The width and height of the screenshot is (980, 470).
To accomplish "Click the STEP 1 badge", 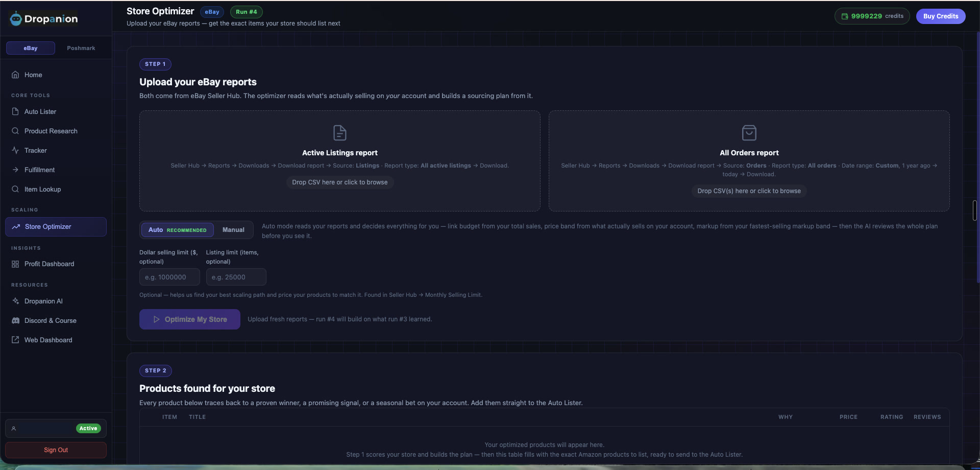I will [x=155, y=64].
